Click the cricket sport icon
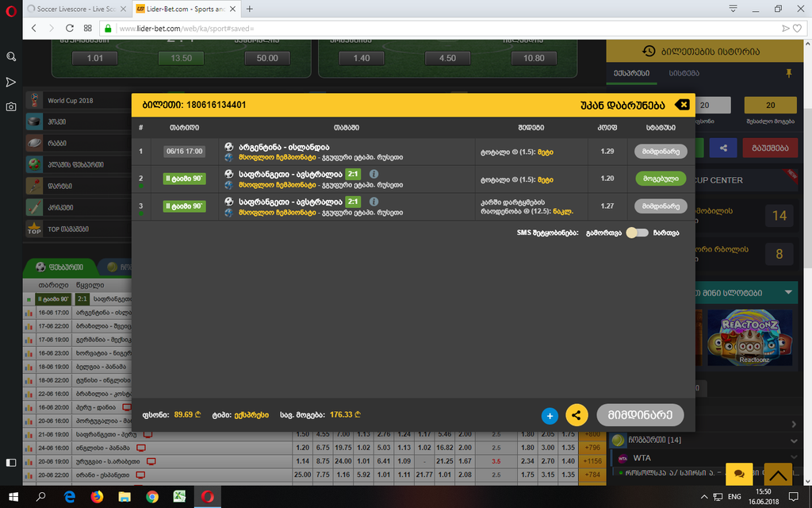Viewport: 812px width, 508px height. [x=34, y=207]
